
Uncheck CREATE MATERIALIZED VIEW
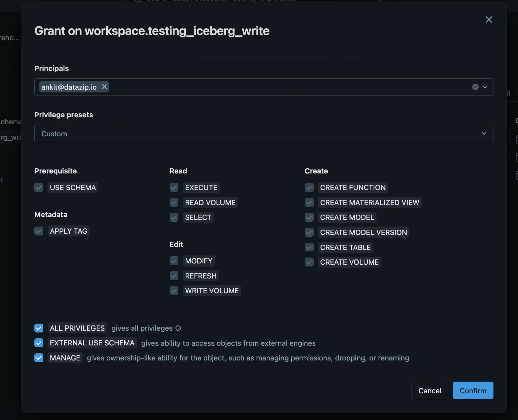click(x=309, y=202)
